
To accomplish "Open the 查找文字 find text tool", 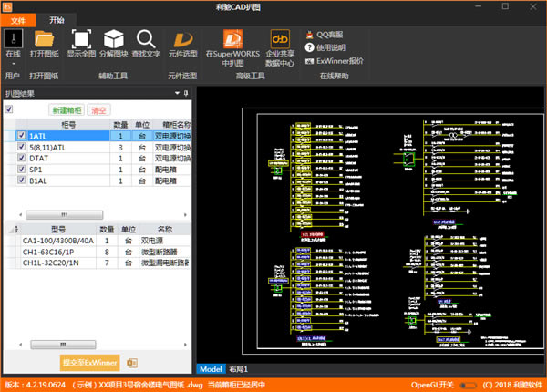I will [x=146, y=39].
